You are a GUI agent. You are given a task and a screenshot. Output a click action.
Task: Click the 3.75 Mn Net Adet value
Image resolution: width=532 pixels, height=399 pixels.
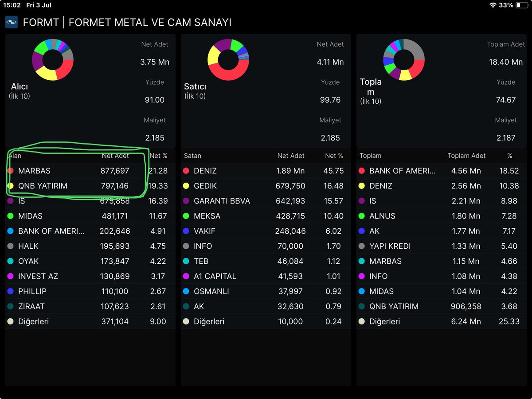[x=155, y=62]
